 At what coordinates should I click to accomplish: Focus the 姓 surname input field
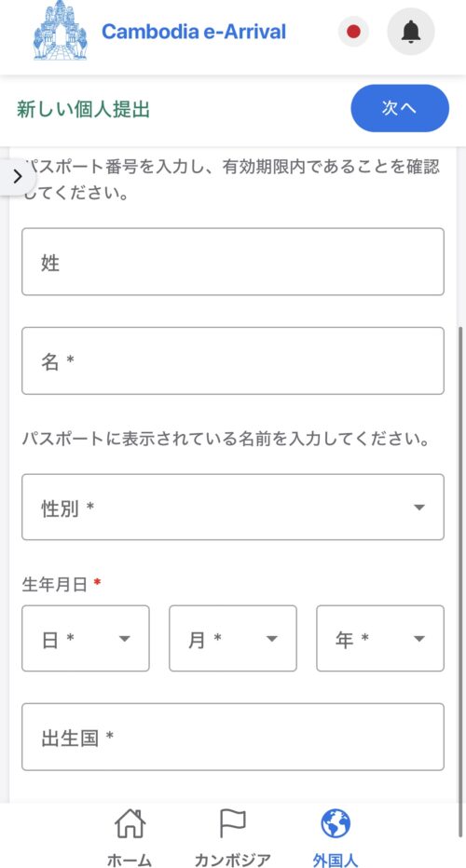233,262
